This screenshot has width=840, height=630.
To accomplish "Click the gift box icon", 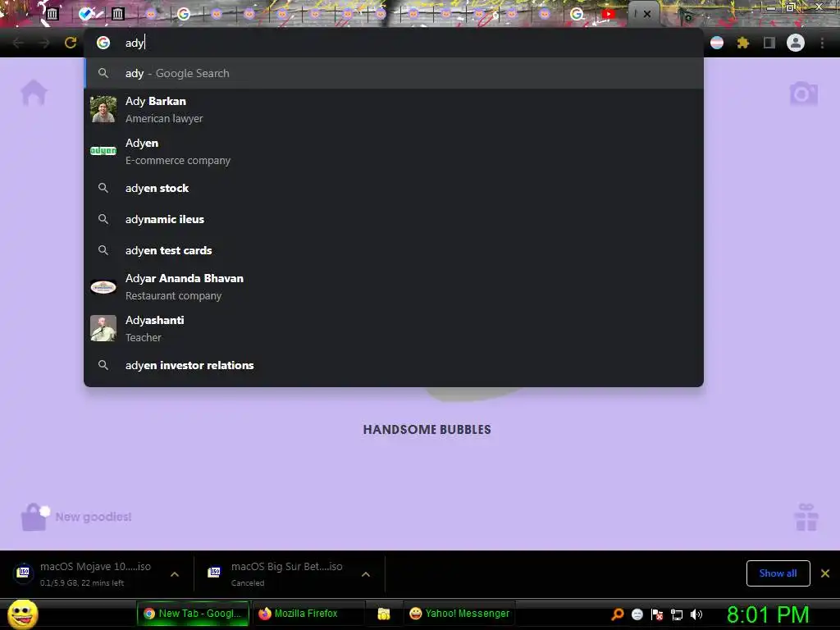I will click(x=806, y=517).
